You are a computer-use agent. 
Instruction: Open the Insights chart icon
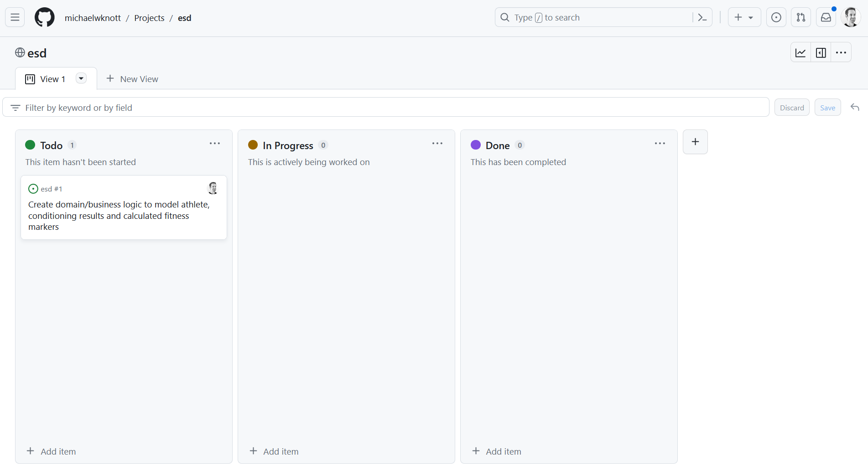click(x=800, y=53)
